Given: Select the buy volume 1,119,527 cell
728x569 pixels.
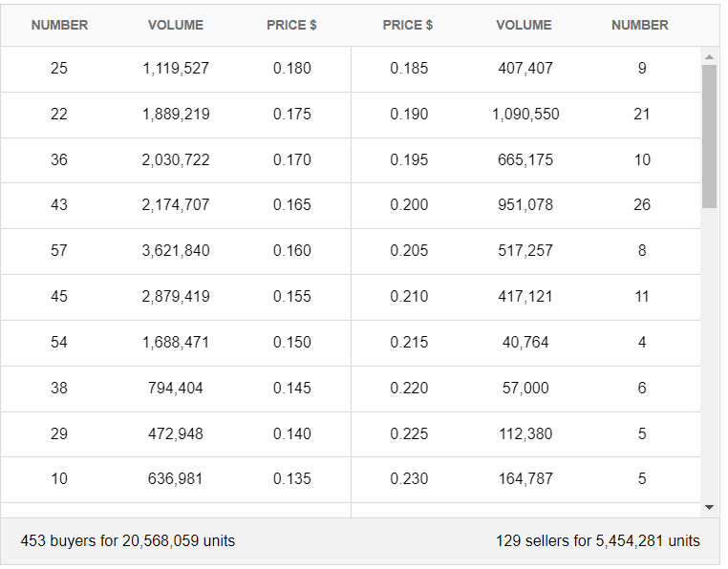Looking at the screenshot, I should [176, 69].
